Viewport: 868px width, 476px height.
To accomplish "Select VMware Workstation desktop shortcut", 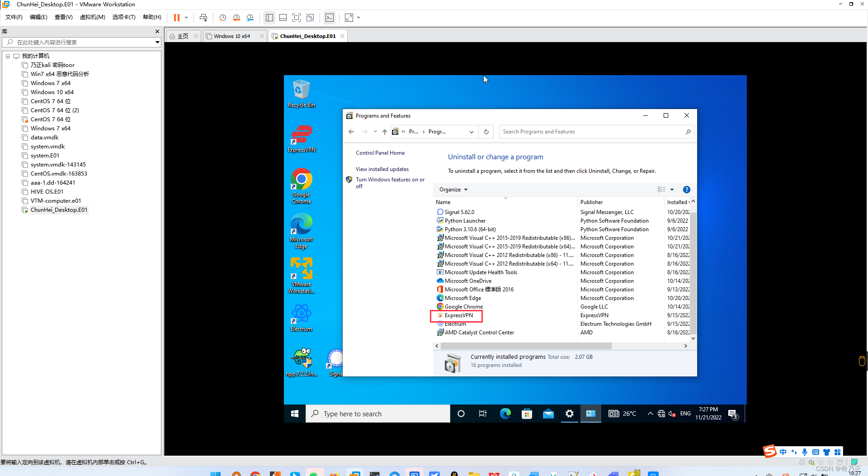I will coord(302,276).
